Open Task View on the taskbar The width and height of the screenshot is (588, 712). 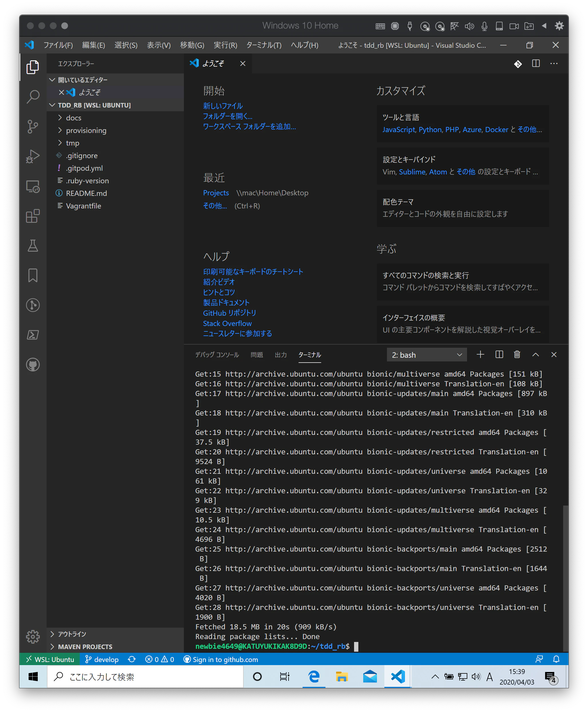[x=285, y=677]
